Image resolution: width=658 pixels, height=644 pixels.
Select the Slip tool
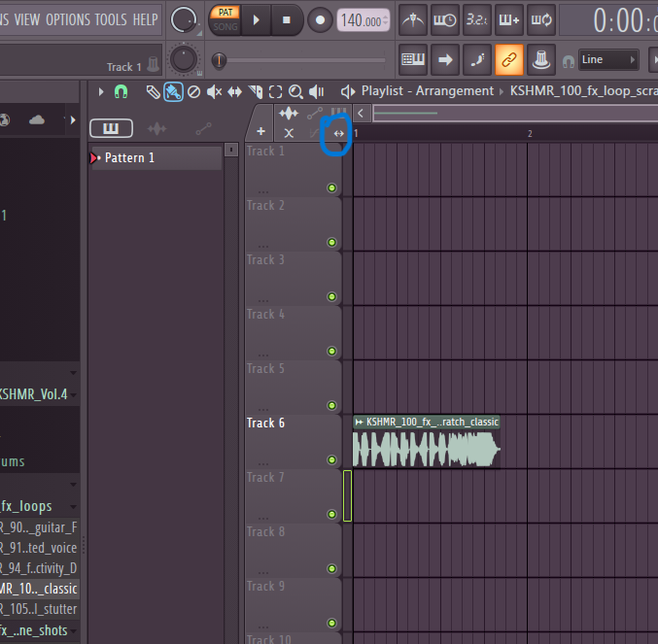tap(234, 91)
